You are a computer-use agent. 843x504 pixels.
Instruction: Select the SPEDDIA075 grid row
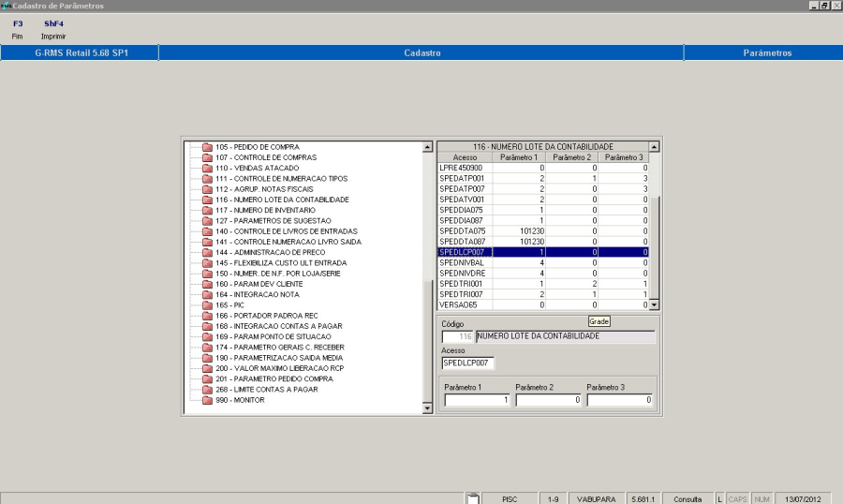click(x=543, y=210)
